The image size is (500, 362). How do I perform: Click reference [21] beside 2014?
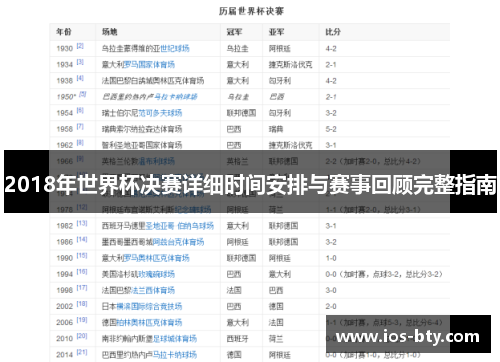point(82,352)
